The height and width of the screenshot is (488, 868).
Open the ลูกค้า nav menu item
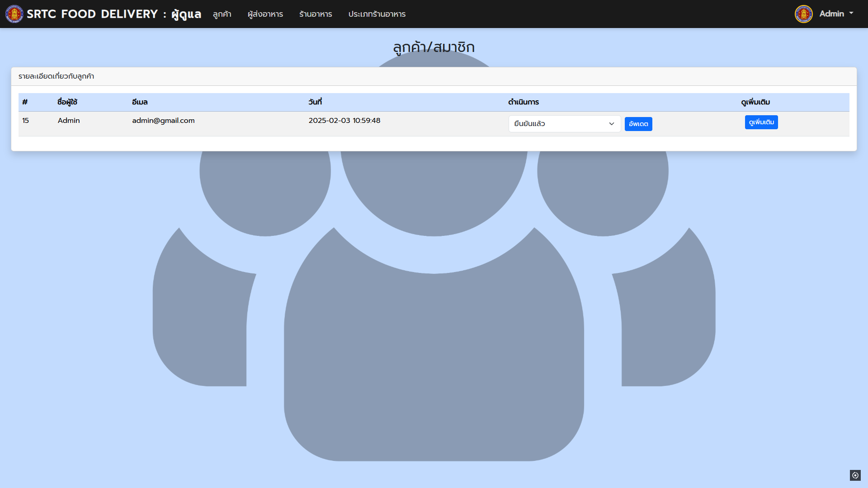click(x=222, y=14)
